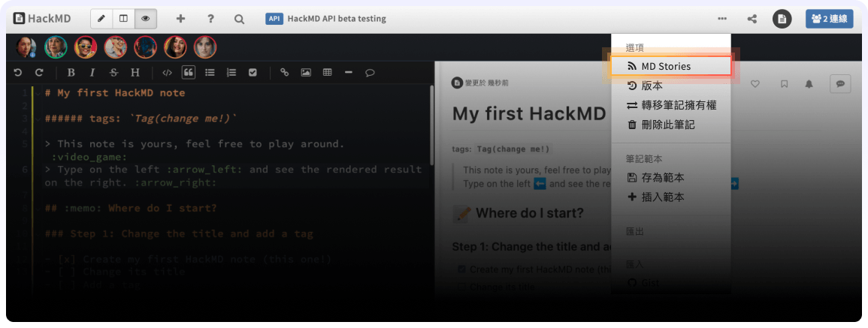Apply italic formatting

click(92, 72)
